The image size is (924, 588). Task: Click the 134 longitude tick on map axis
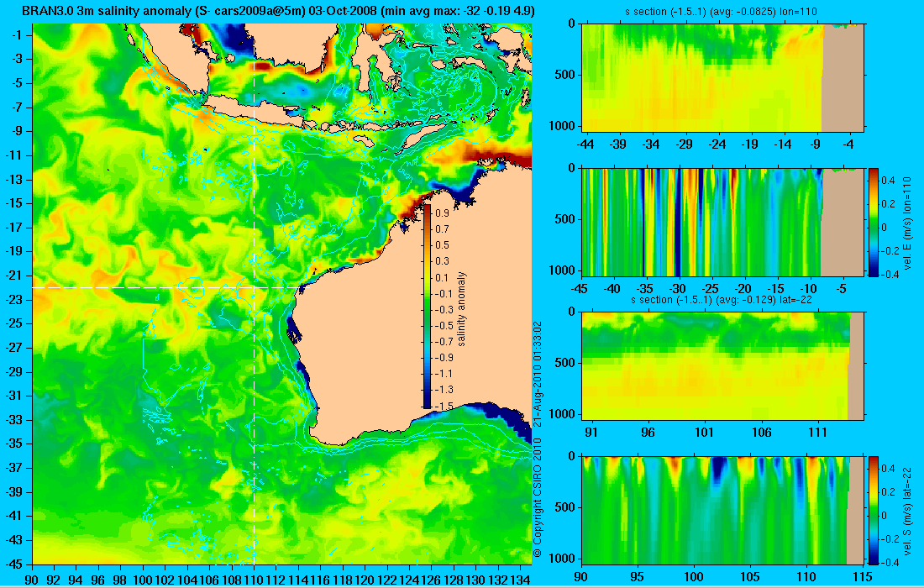(520, 580)
